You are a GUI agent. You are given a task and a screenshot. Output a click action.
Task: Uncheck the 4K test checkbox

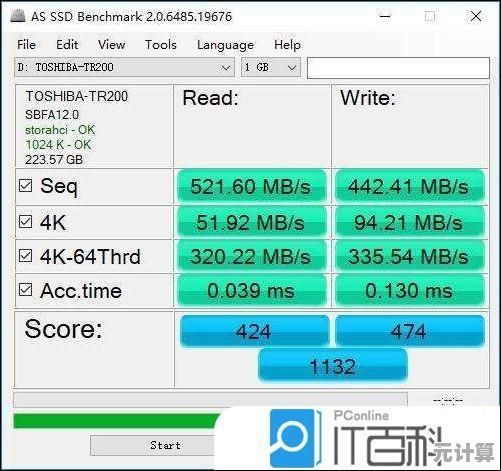click(x=26, y=222)
